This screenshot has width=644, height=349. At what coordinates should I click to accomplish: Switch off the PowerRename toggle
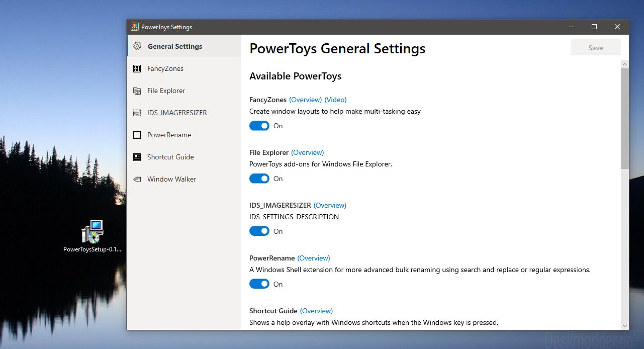[259, 284]
